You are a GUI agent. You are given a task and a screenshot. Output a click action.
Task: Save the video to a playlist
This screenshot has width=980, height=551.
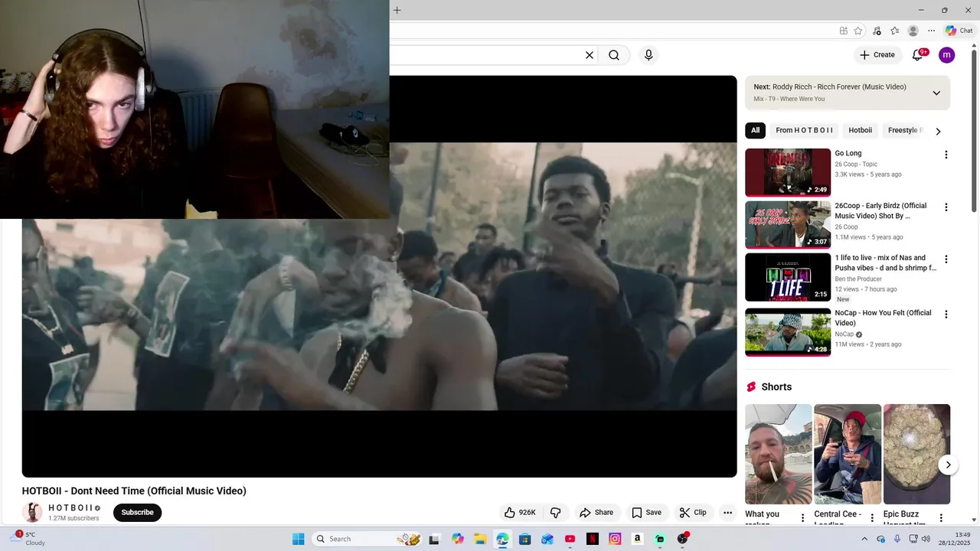click(x=646, y=513)
